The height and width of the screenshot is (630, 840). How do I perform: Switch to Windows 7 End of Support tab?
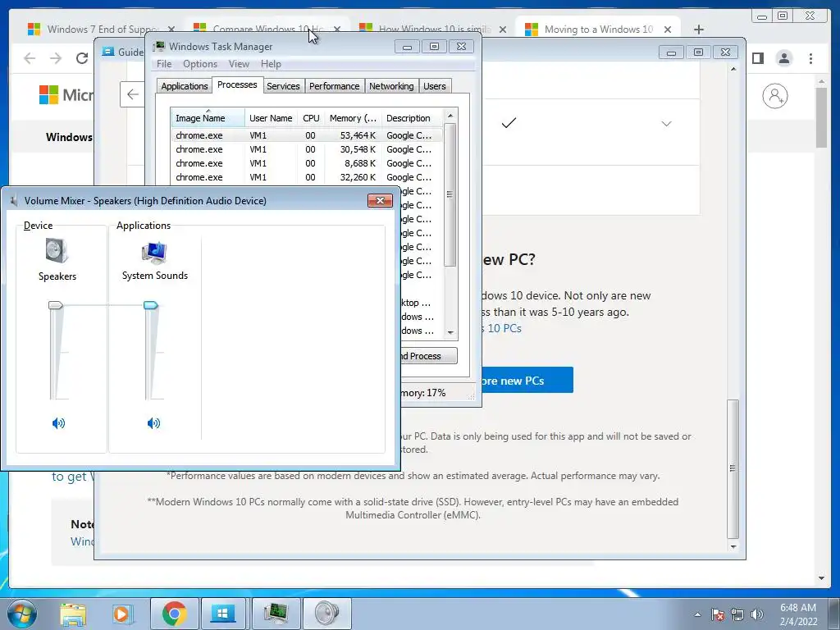[102, 29]
